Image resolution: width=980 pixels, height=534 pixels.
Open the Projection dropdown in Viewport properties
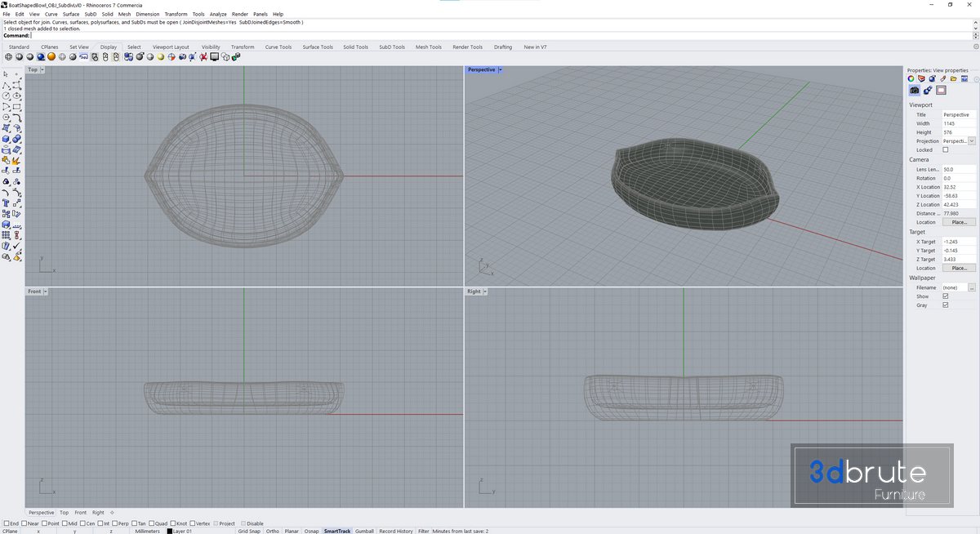(x=971, y=141)
